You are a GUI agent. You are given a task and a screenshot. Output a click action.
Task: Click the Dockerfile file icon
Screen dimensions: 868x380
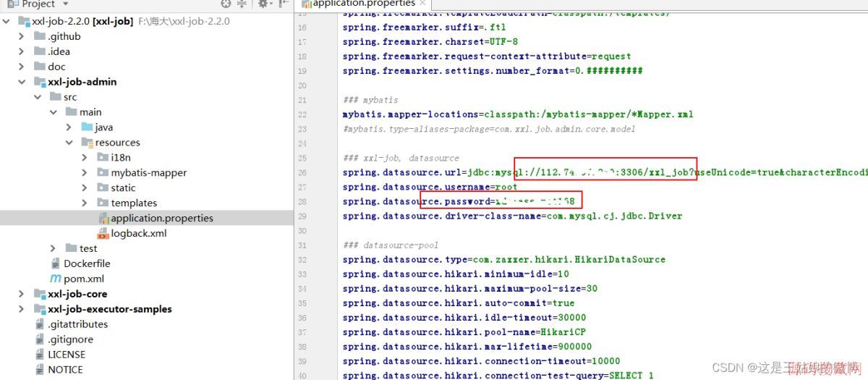click(56, 263)
